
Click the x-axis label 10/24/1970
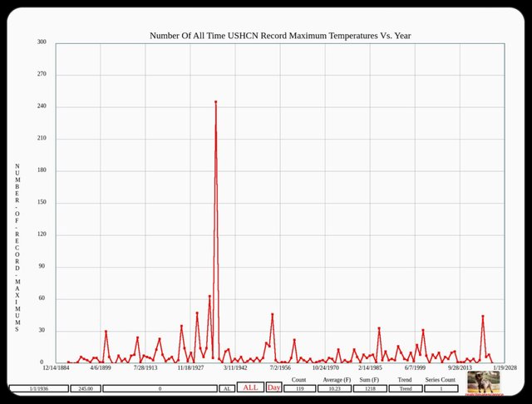click(325, 367)
